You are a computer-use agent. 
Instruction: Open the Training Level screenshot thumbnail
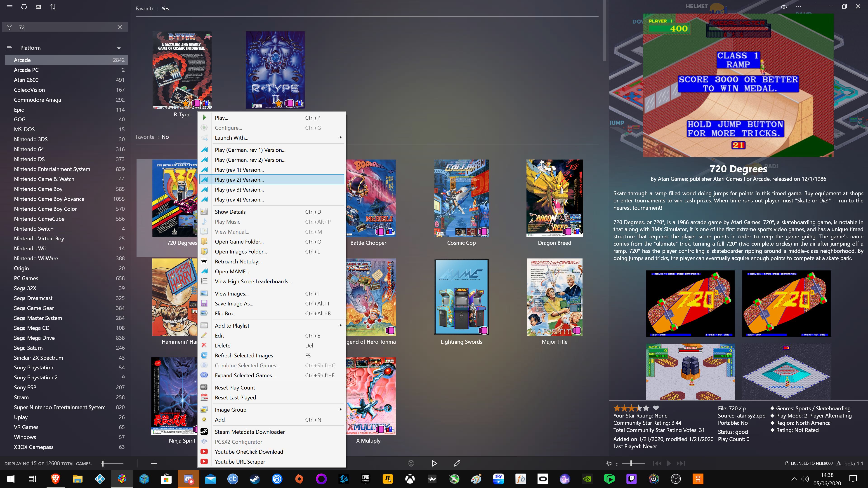786,372
